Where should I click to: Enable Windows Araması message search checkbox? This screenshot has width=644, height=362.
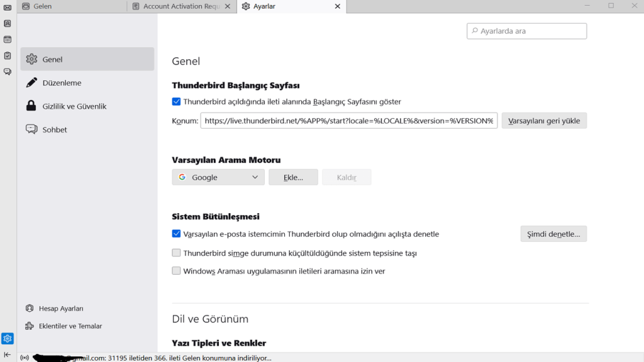176,271
